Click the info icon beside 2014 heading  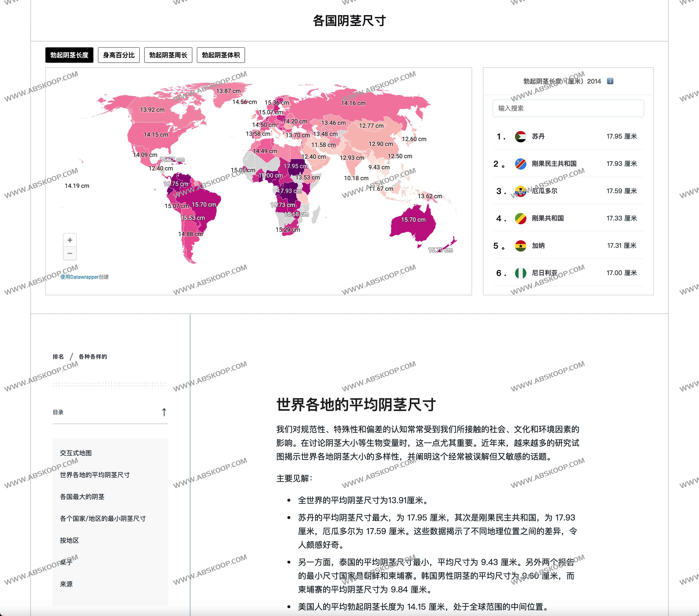pyautogui.click(x=610, y=81)
